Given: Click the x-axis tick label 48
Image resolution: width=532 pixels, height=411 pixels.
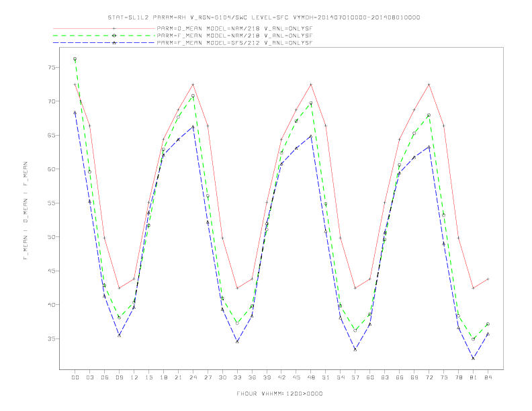Looking at the screenshot, I should [311, 377].
